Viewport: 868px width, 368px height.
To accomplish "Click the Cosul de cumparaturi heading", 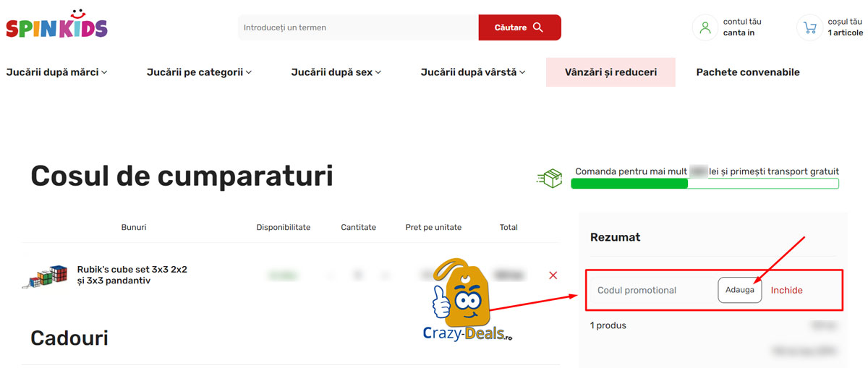I will pyautogui.click(x=182, y=176).
